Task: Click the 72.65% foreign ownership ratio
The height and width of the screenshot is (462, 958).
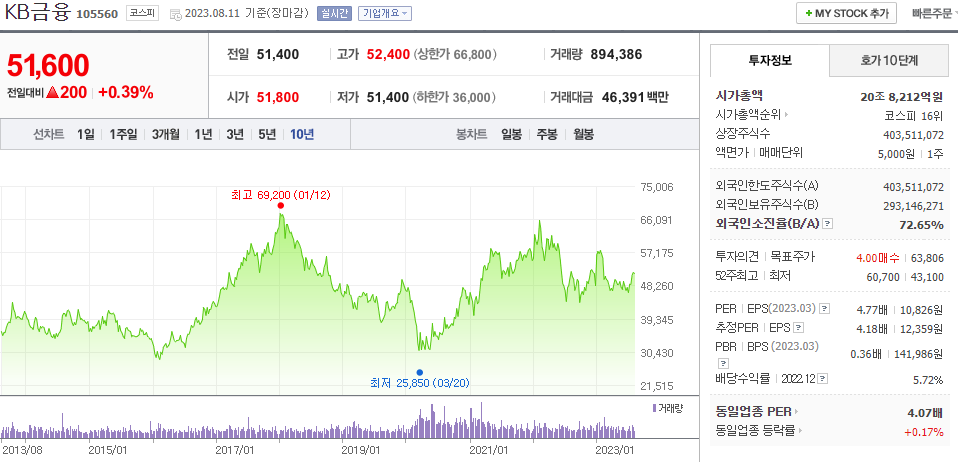Action: (921, 224)
